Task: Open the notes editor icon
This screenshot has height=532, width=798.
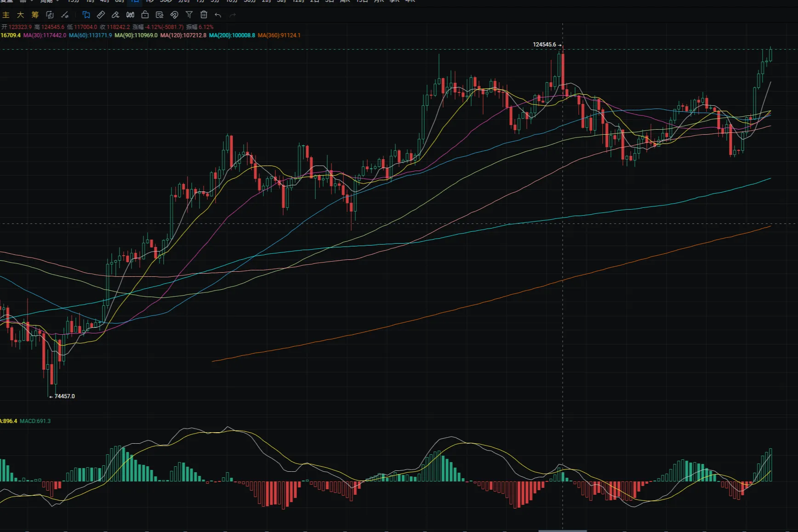Action: tap(160, 15)
